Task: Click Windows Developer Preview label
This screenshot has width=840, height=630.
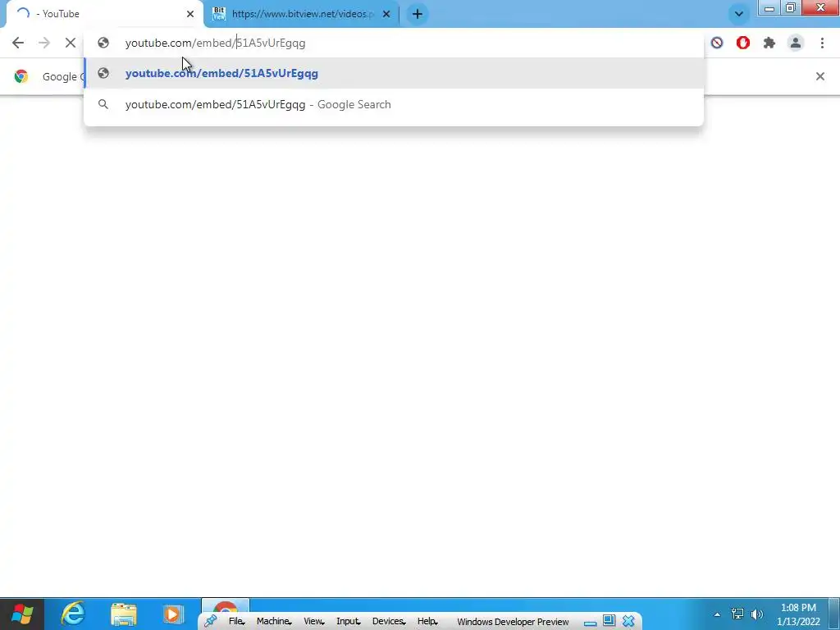Action: tap(513, 622)
